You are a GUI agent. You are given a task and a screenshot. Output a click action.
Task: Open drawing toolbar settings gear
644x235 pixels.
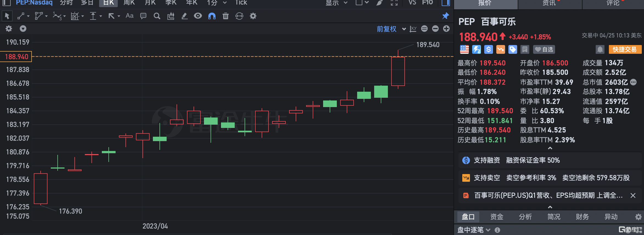point(253,16)
